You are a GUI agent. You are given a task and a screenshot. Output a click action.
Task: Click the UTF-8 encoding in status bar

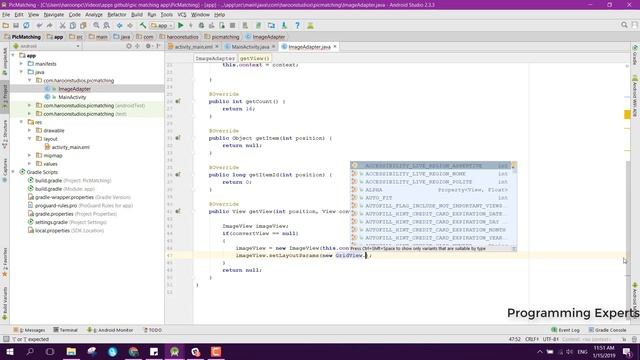tap(551, 339)
